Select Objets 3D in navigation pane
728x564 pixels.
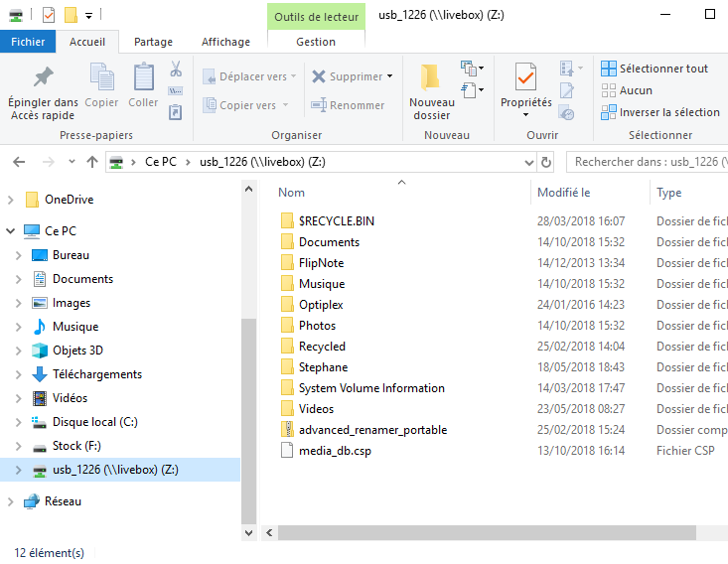(x=77, y=351)
